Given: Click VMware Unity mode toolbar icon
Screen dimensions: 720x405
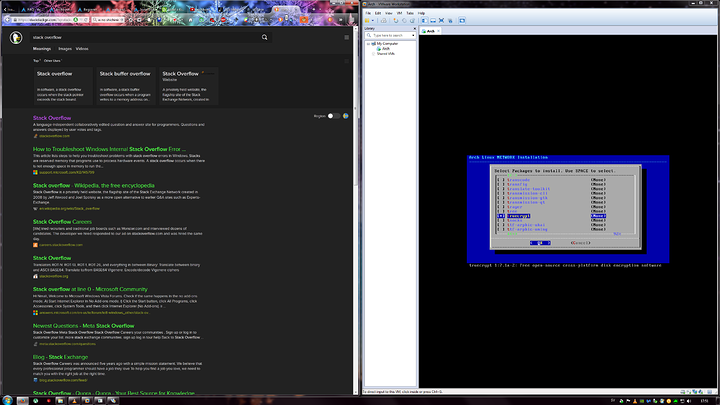Looking at the screenshot, I should [450, 20].
